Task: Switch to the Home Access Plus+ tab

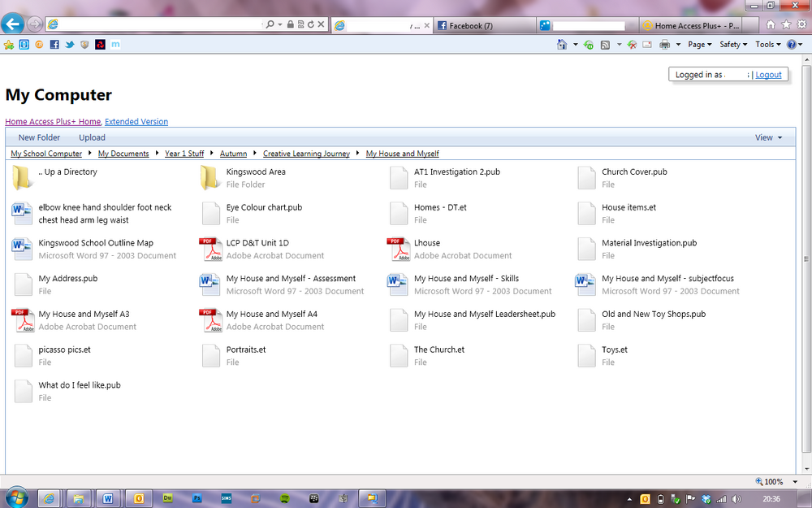Action: (x=691, y=25)
